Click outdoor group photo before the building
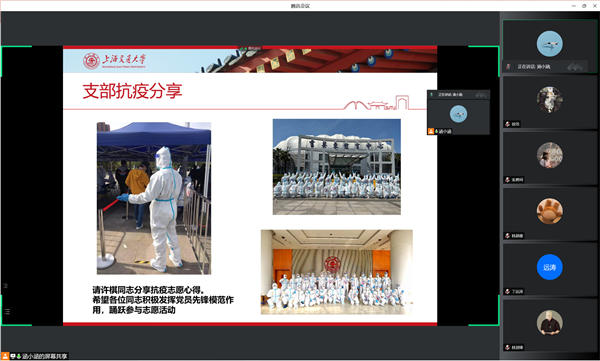The image size is (600, 361). [337, 167]
